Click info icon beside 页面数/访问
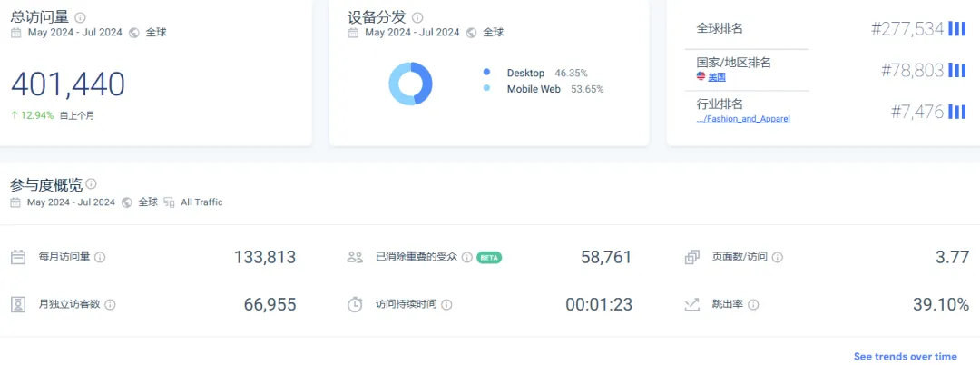 778,258
